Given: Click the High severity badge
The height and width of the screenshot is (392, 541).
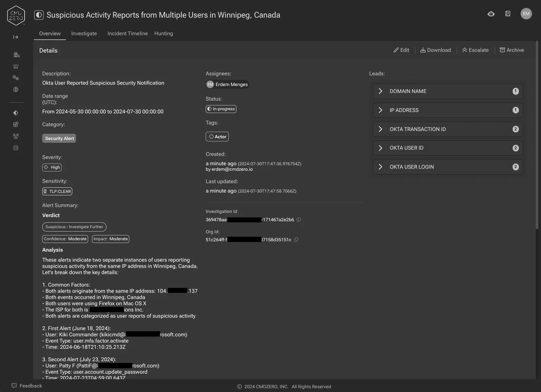Looking at the screenshot, I should [52, 167].
